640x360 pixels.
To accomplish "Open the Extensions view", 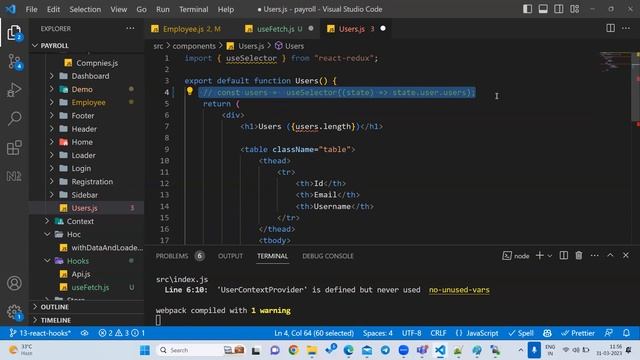I will point(14,147).
